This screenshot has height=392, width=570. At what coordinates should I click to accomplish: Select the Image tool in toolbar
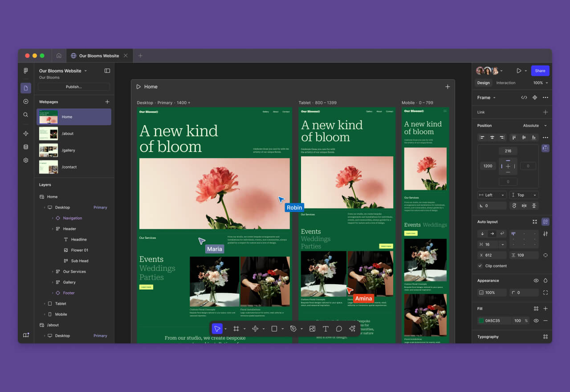312,329
